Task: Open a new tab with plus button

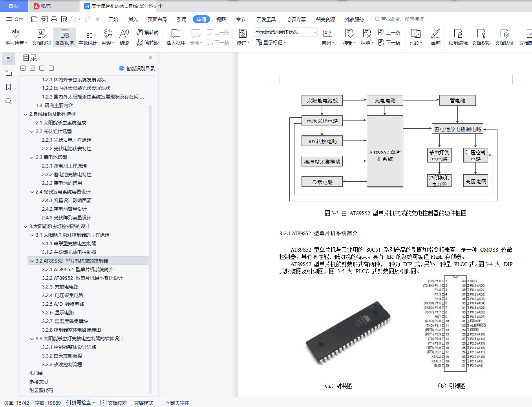Action: click(x=161, y=6)
